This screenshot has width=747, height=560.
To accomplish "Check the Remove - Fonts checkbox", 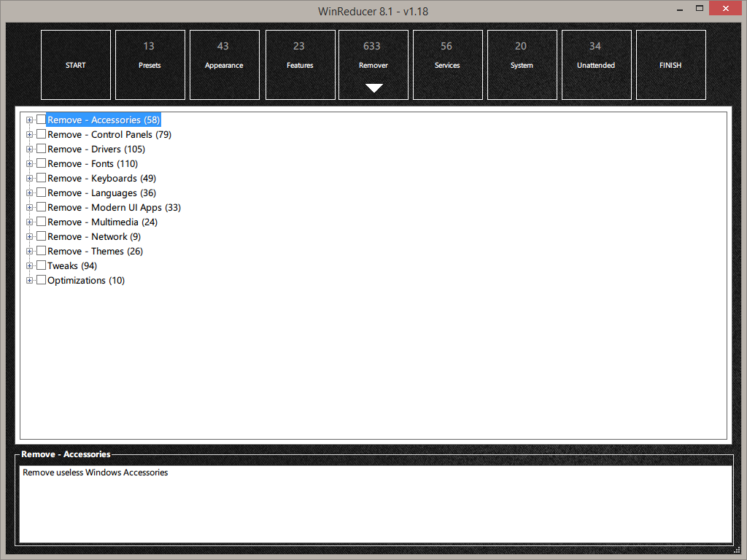I will coord(42,163).
